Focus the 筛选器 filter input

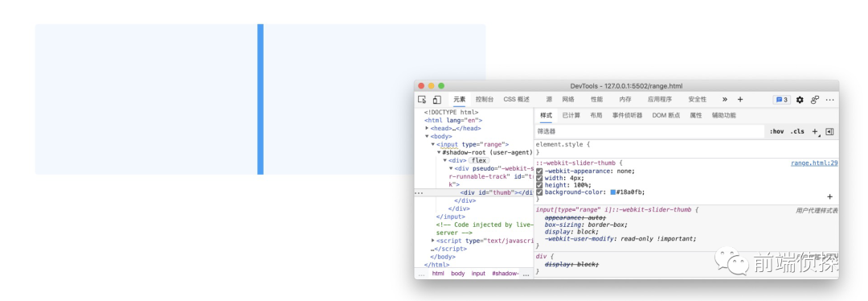649,131
